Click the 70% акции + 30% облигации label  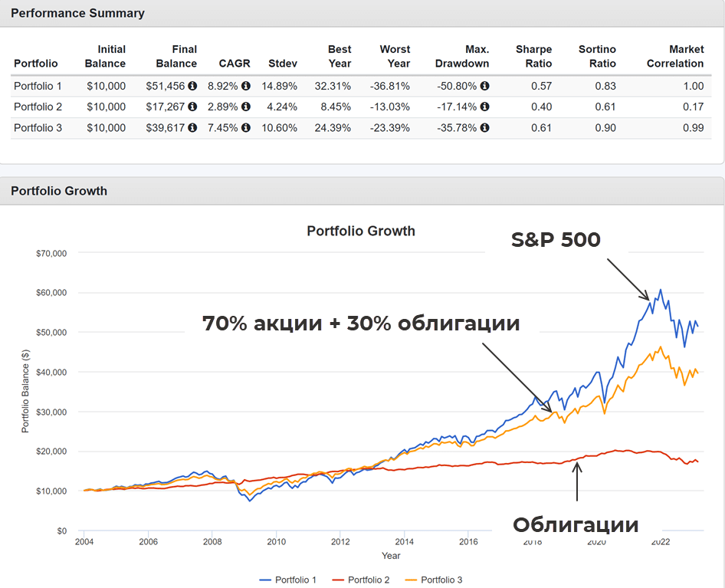click(361, 324)
